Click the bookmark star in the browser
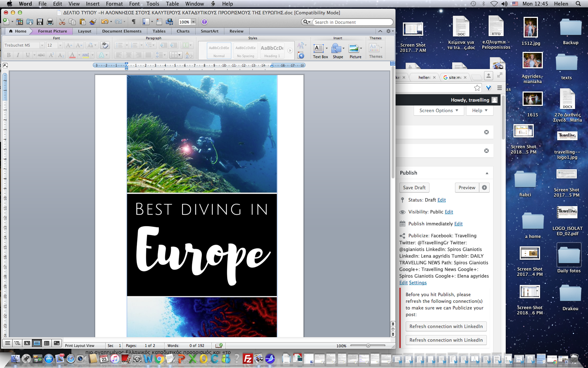The height and width of the screenshot is (368, 588). [477, 88]
